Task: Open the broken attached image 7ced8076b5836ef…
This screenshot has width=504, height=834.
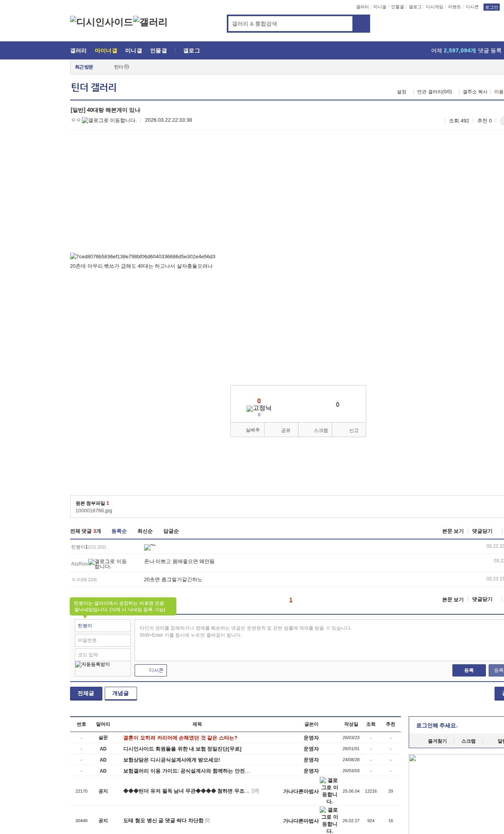Action: click(x=143, y=256)
